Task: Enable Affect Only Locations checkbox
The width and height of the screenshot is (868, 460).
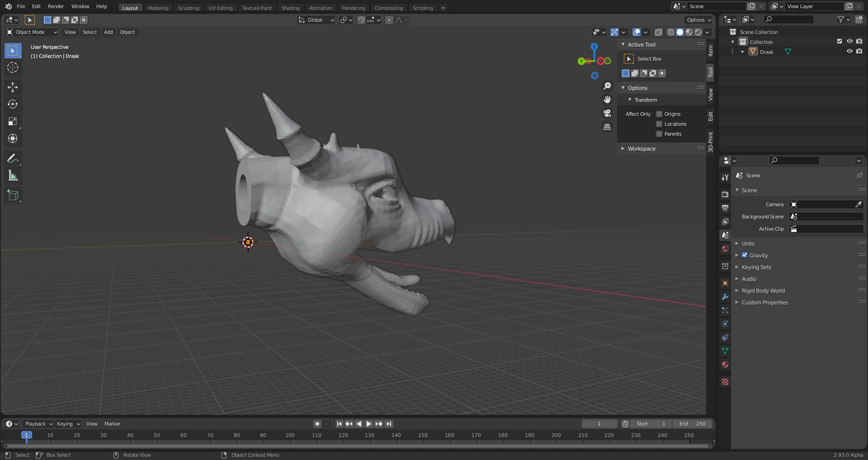Action: coord(659,124)
